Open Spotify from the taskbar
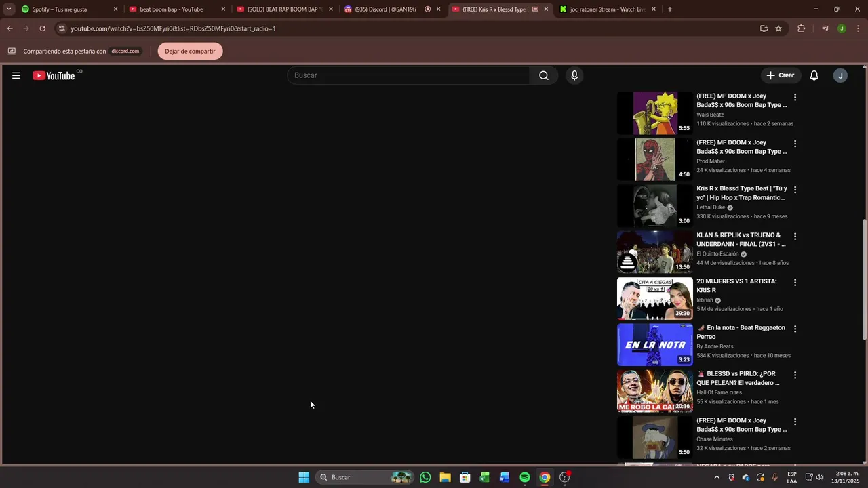Viewport: 868px width, 488px height. pos(525,477)
